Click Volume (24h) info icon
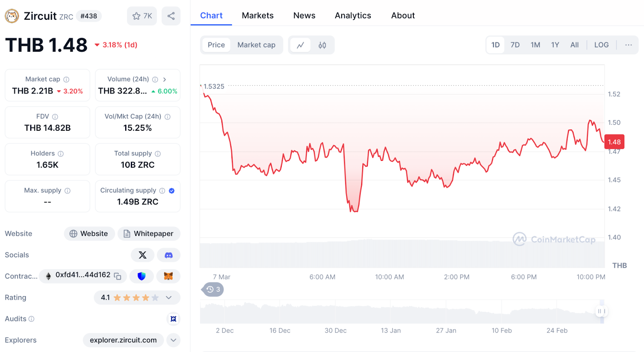 click(x=155, y=79)
